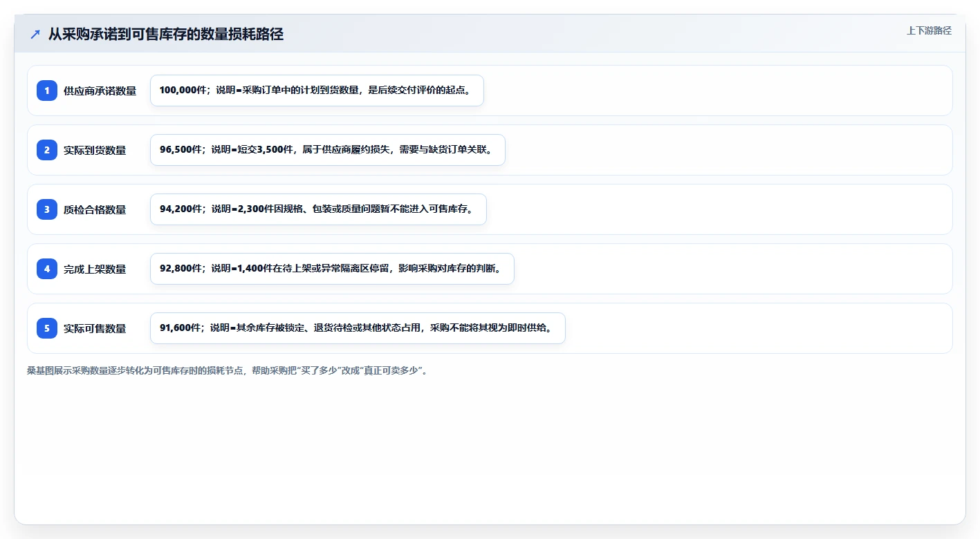Open the 96,500件 short-delivery description box
The height and width of the screenshot is (539, 980).
tap(328, 150)
